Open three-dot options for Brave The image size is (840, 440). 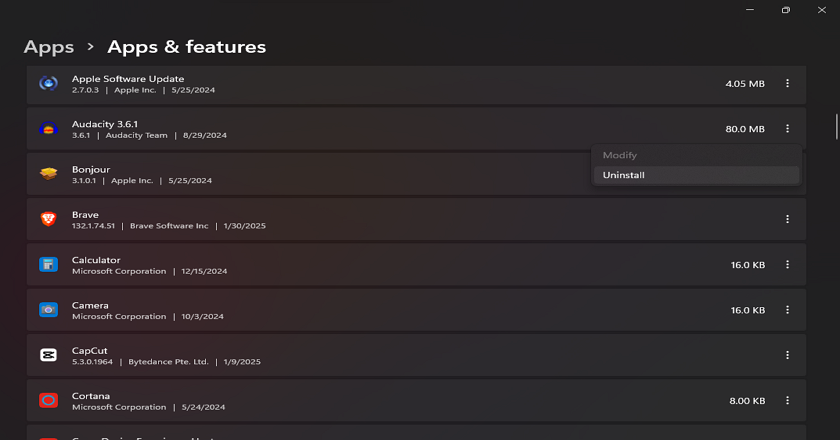coord(788,219)
